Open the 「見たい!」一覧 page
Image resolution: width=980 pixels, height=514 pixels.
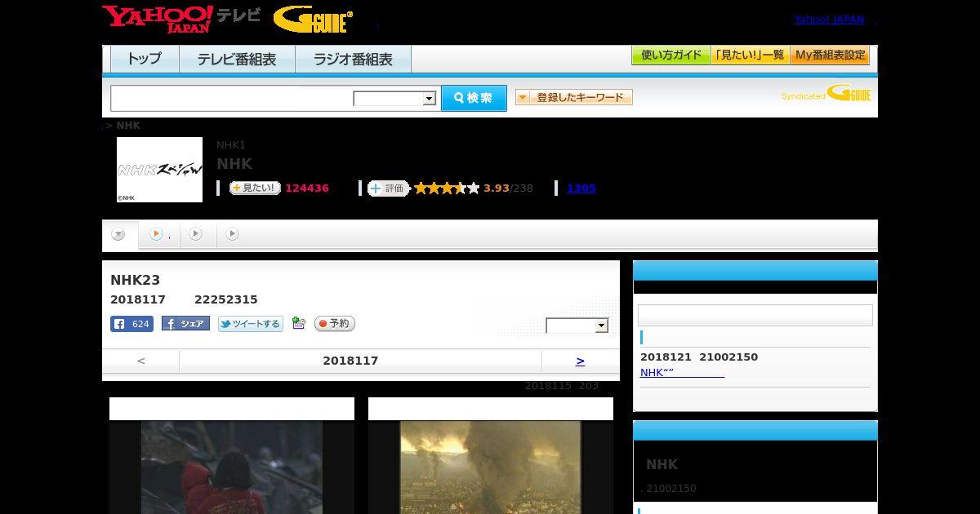pyautogui.click(x=750, y=55)
